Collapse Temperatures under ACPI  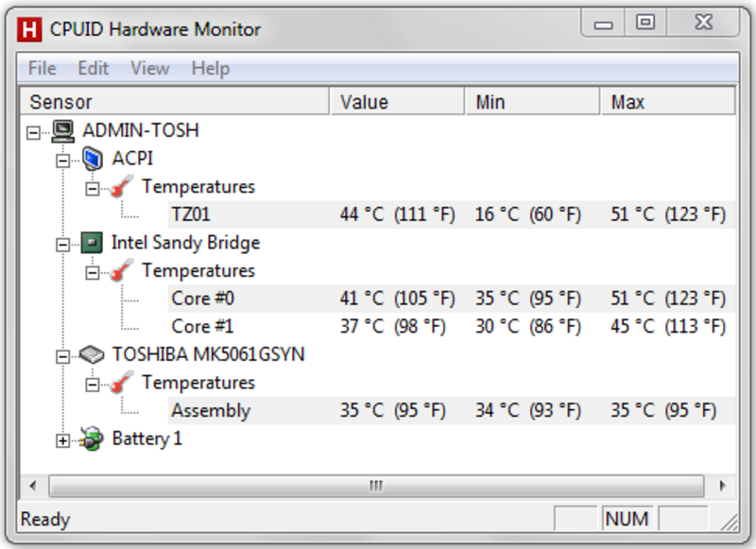(x=92, y=188)
